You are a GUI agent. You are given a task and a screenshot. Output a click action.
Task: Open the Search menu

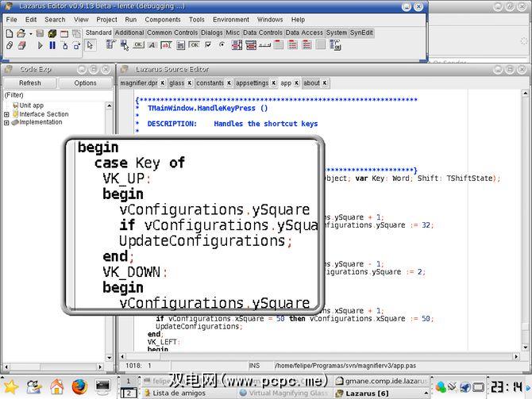pos(55,20)
